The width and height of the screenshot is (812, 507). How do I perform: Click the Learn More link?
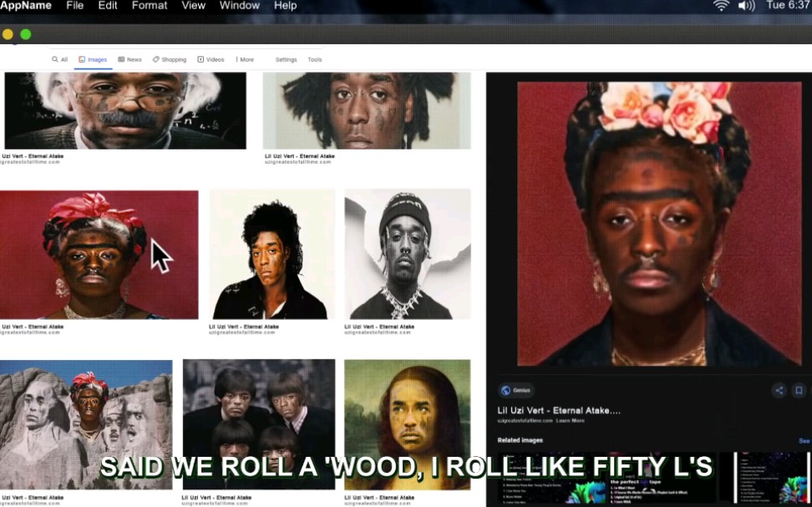[571, 420]
